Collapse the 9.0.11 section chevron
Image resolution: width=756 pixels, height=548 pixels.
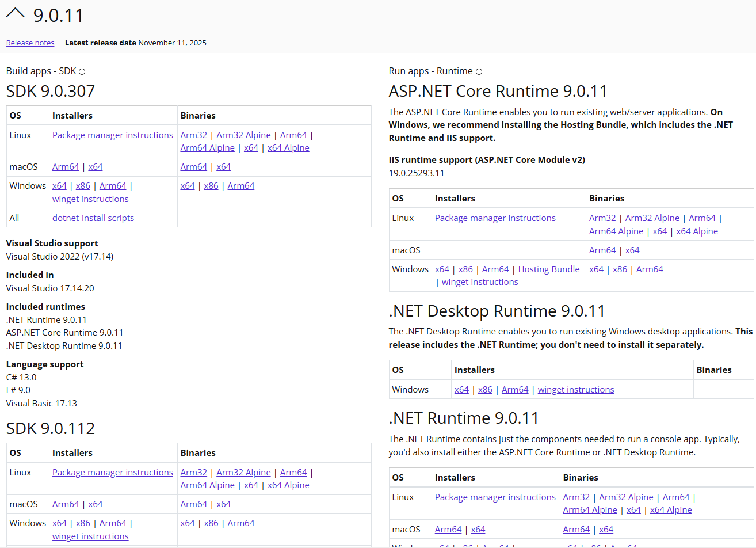15,14
